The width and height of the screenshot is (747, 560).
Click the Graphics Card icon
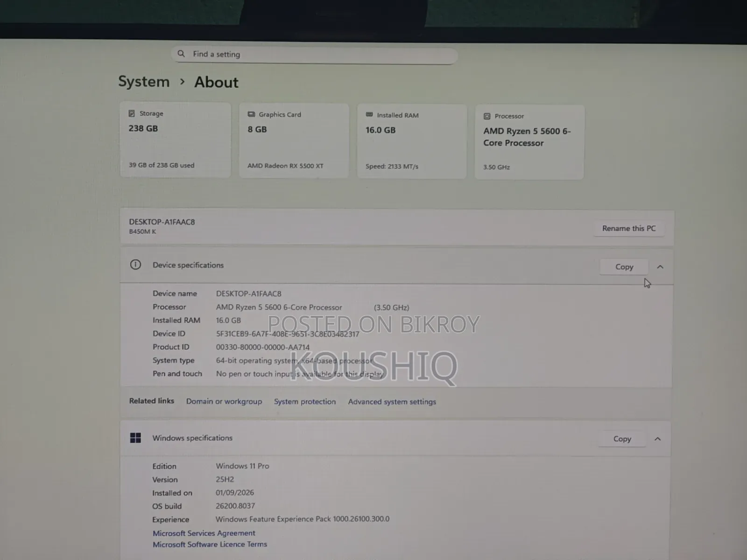point(251,114)
